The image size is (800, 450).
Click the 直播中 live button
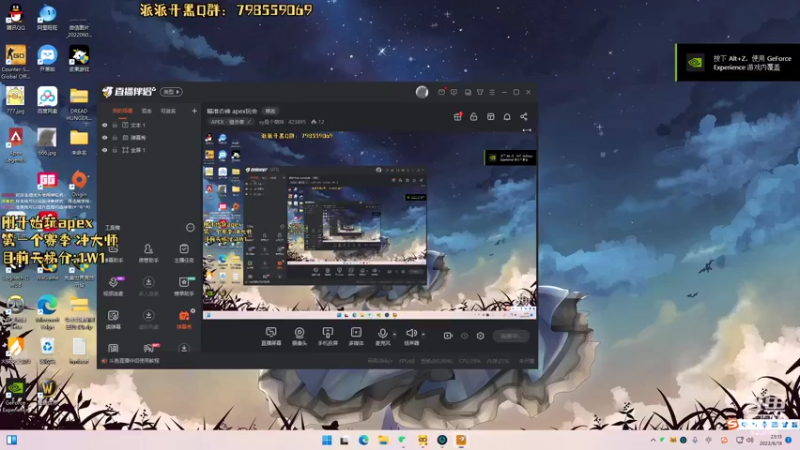point(511,336)
